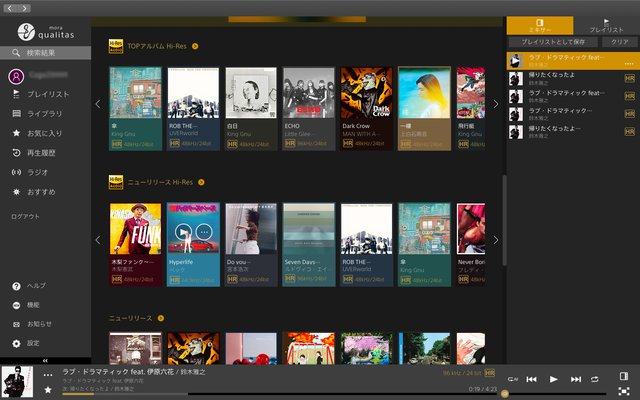Click the ログアウト link
The image size is (640, 400).
pyautogui.click(x=25, y=216)
